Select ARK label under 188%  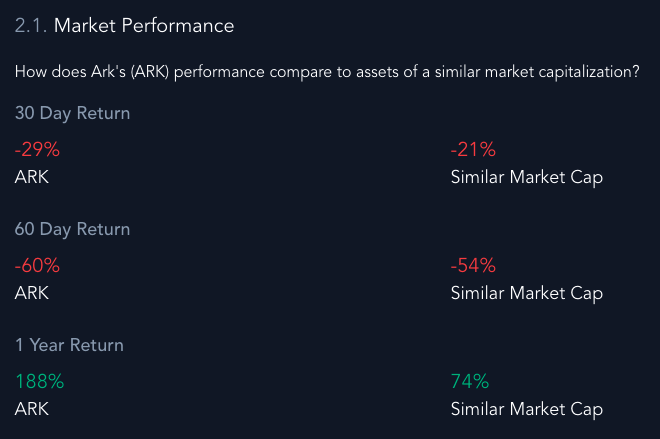[32, 409]
